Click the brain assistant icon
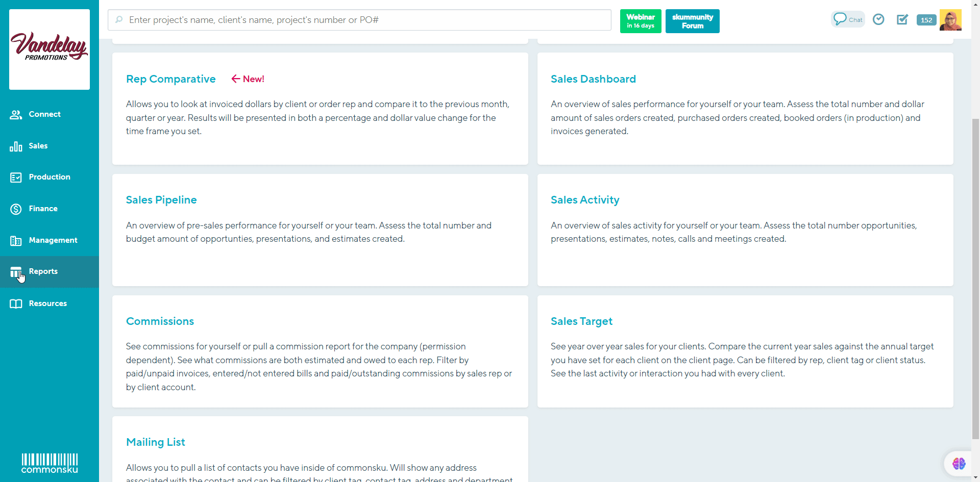The height and width of the screenshot is (482, 980). click(959, 463)
